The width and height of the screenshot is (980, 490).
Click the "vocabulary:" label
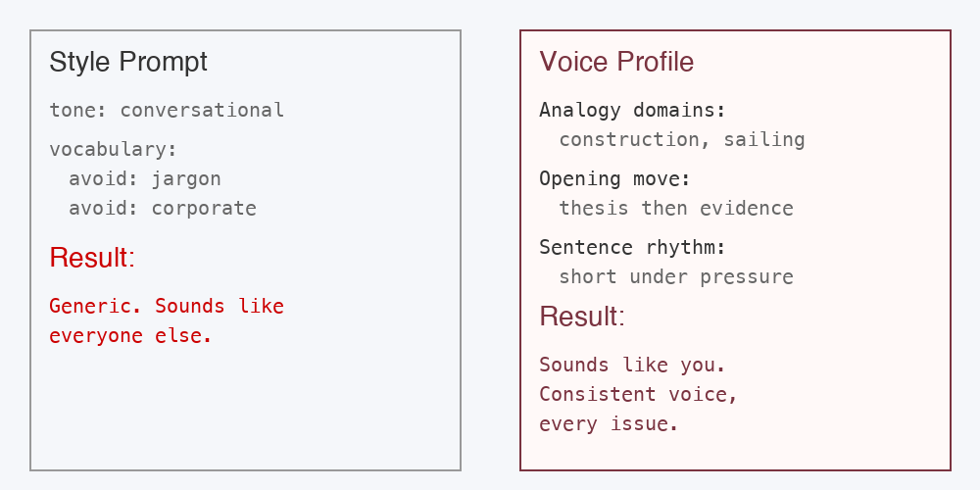(114, 149)
